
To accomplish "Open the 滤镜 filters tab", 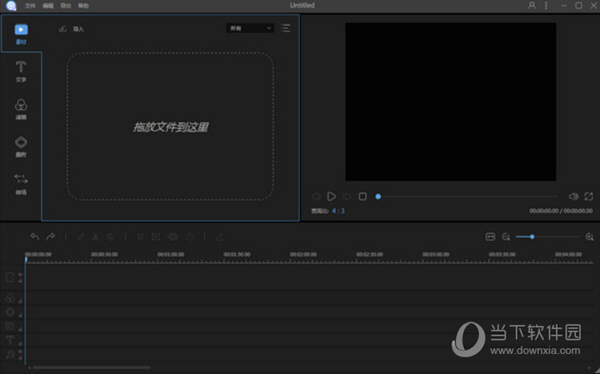I will pos(21,109).
